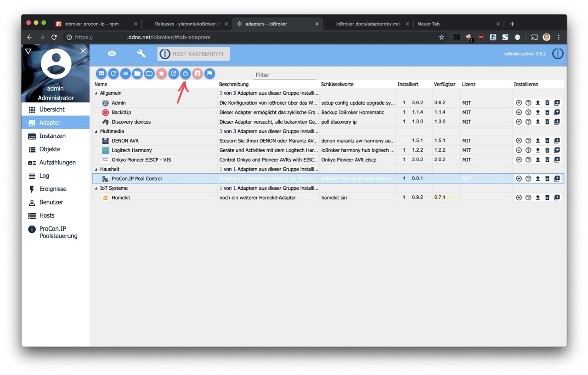Image resolution: width=588 pixels, height=375 pixels.
Task: Open help for the BackitUp adapter
Action: 528,112
